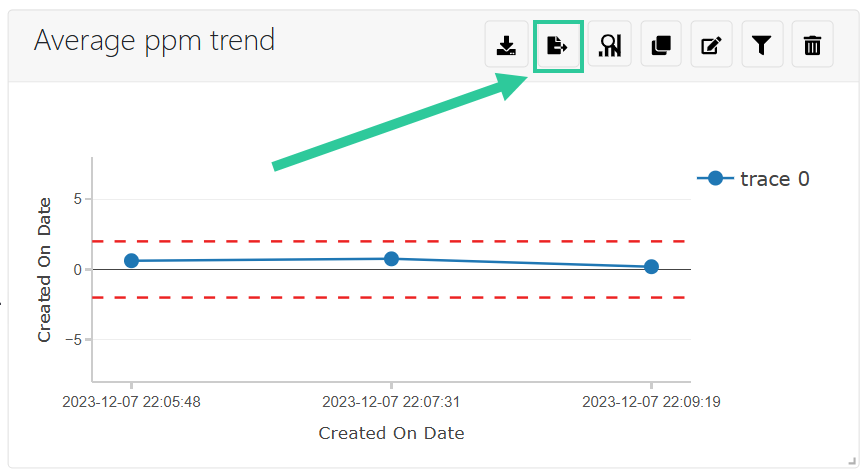Click the x-axis label Created On Date
The width and height of the screenshot is (866, 473).
pos(392,433)
